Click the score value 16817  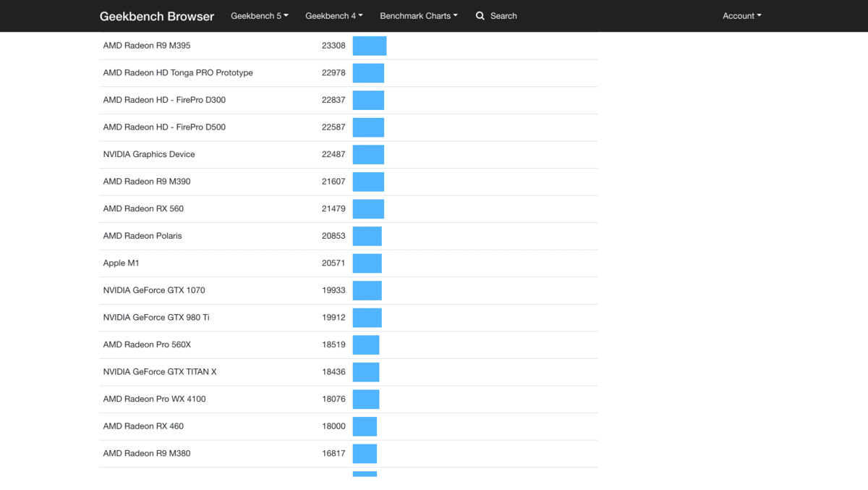(333, 453)
